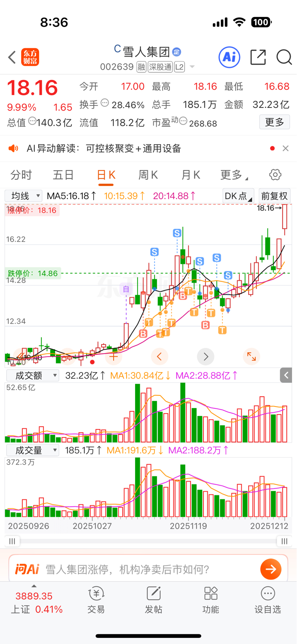
Task: Open the search magnifier icon
Action: click(x=284, y=57)
